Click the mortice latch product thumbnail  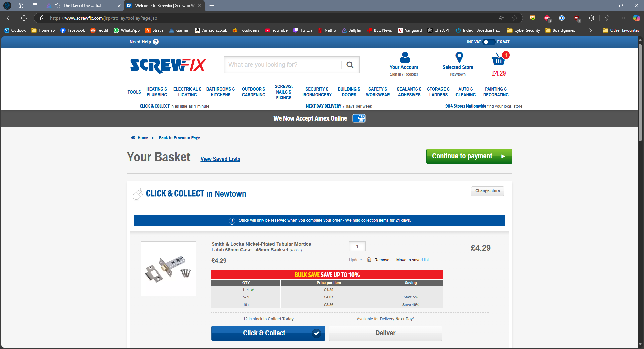(168, 269)
